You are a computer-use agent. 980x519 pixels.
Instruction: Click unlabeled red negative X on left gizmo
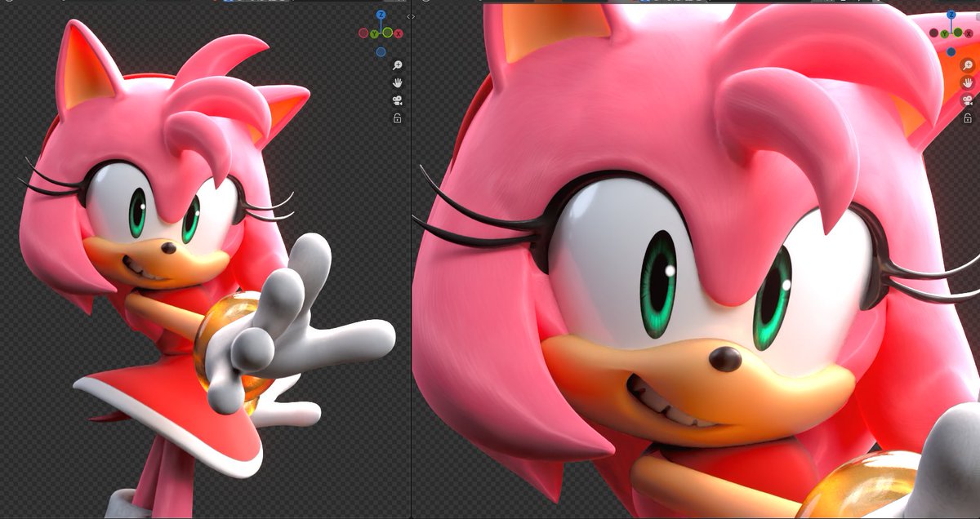click(363, 33)
